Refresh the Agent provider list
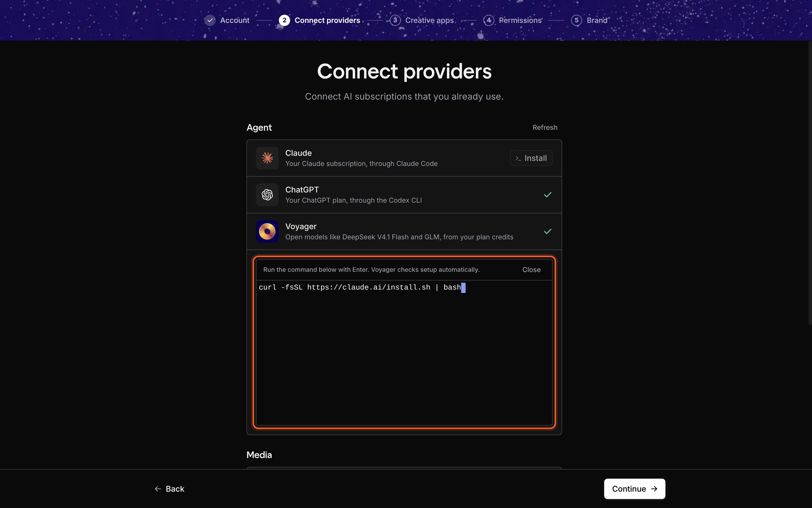This screenshot has height=508, width=812. coord(545,127)
